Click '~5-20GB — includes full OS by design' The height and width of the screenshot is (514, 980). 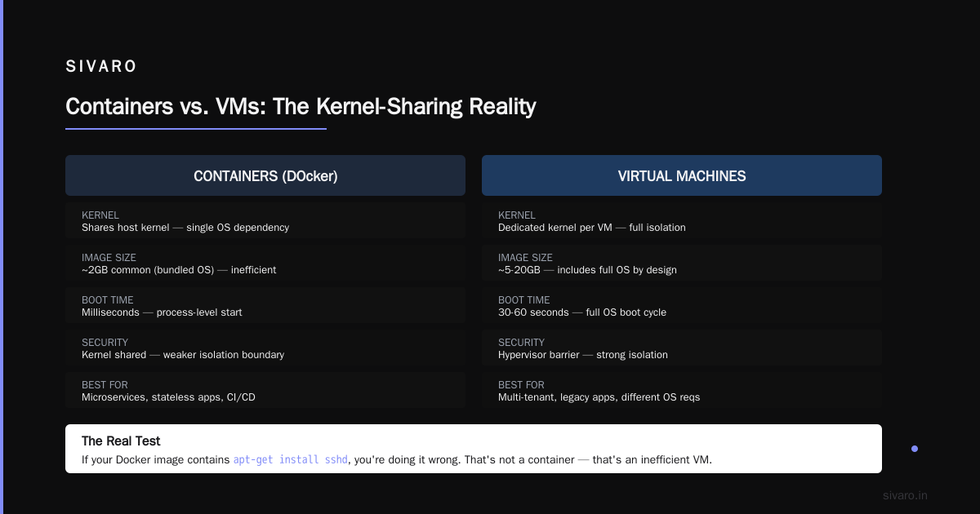click(587, 270)
